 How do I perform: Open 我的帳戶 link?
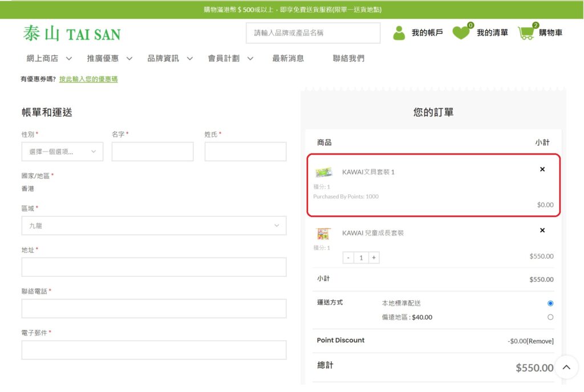pyautogui.click(x=427, y=32)
